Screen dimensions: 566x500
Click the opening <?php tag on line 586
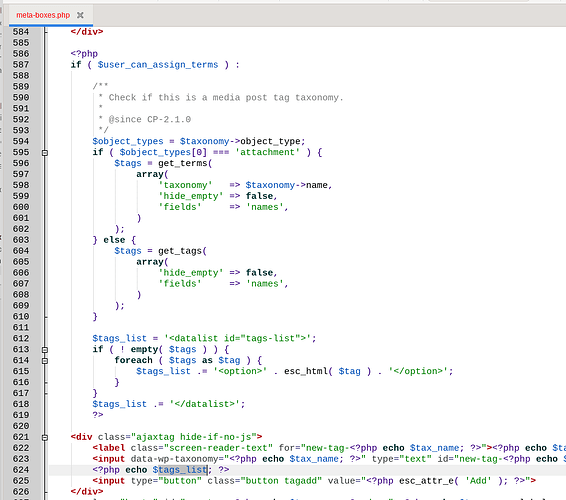(x=84, y=54)
